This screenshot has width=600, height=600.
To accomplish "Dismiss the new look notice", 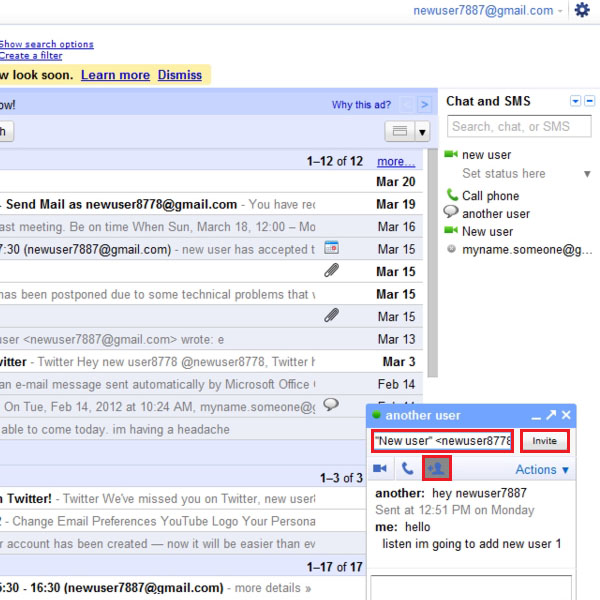I will 179,75.
